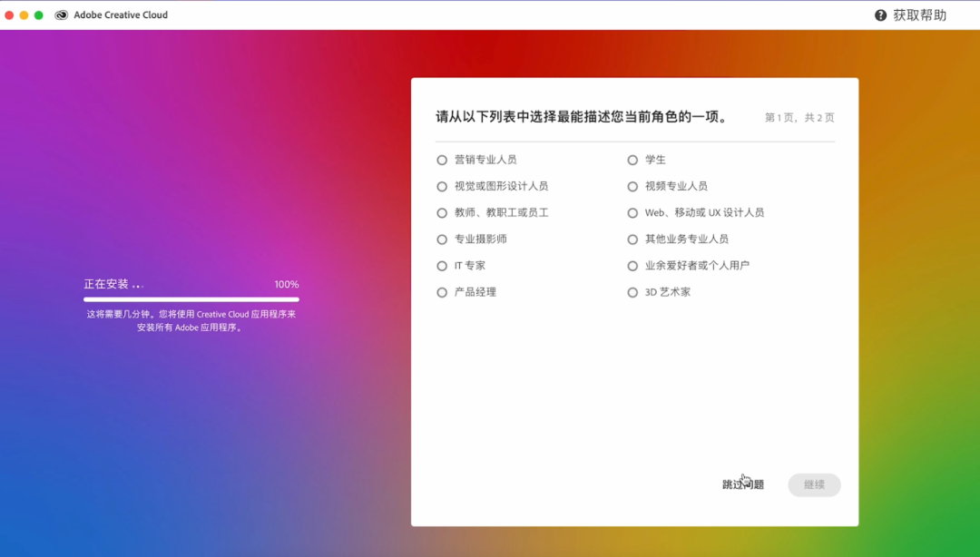Click the Adobe Creative Cloud logo icon

coord(62,15)
